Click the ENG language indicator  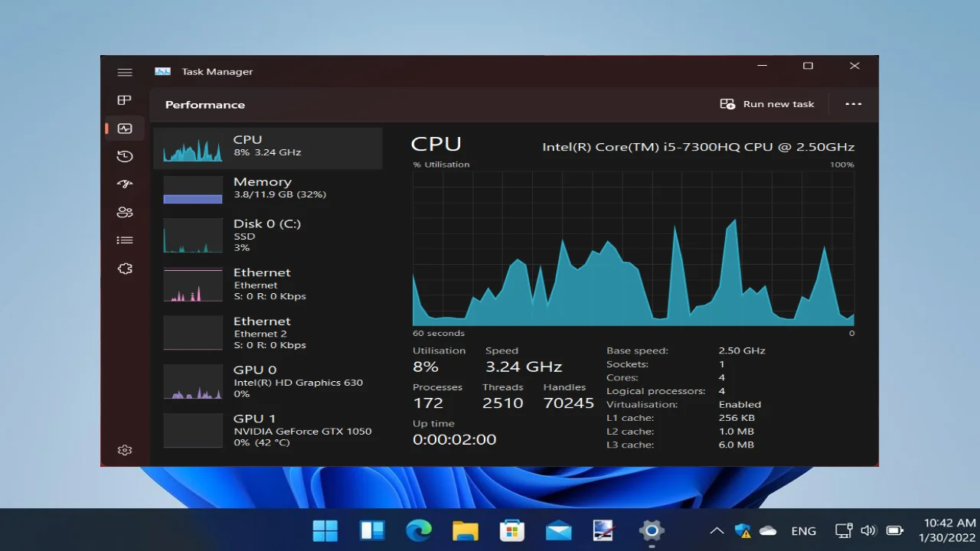click(x=804, y=530)
